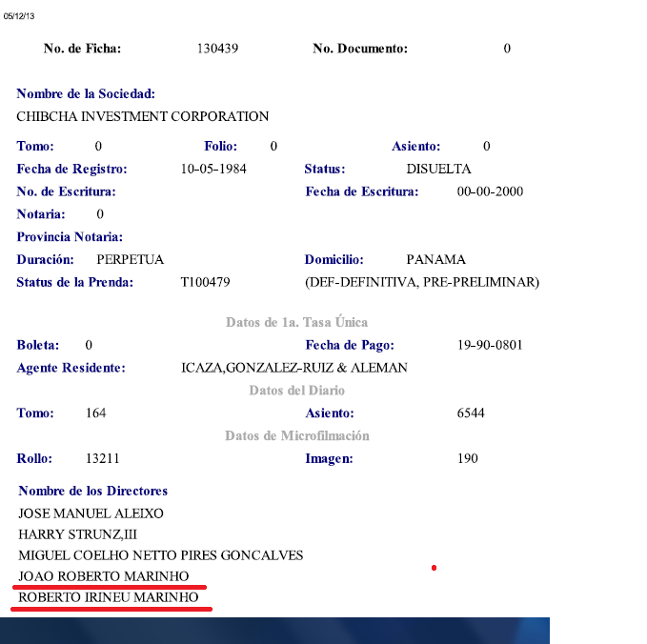
Task: Click director name HARRY STRUNZ,III
Action: (x=77, y=534)
